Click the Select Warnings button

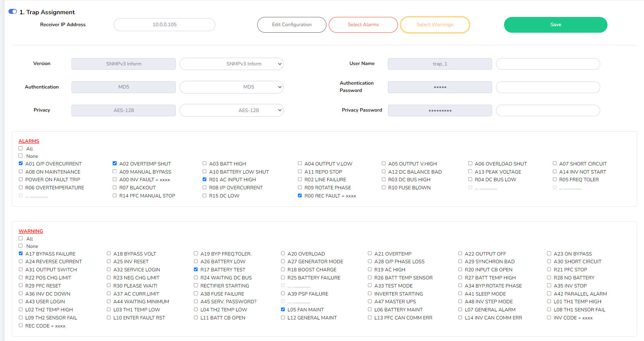[x=435, y=25]
